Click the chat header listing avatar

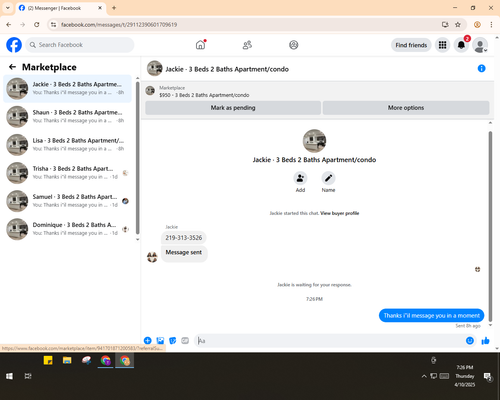click(x=154, y=68)
